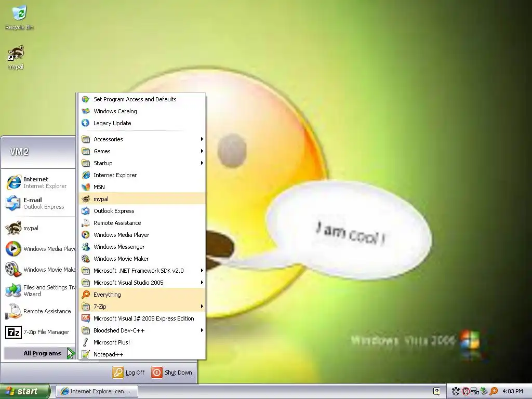Click the Windows Messenger icon
Viewport: 532px width, 399px height.
86,247
